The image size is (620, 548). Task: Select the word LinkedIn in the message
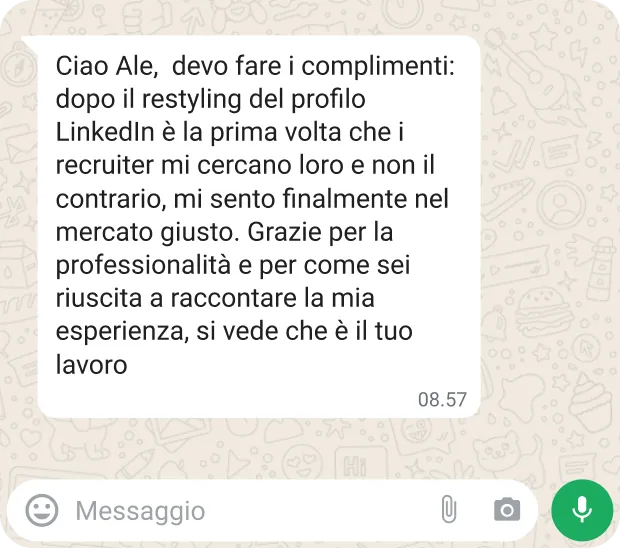[105, 132]
